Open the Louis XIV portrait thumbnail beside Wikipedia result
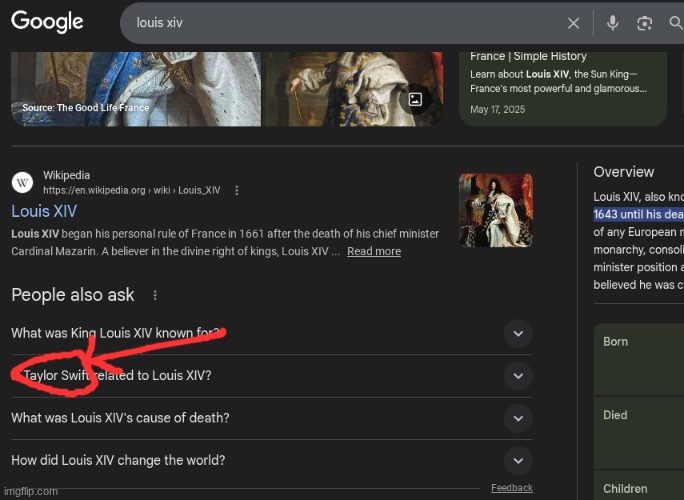 click(x=495, y=211)
